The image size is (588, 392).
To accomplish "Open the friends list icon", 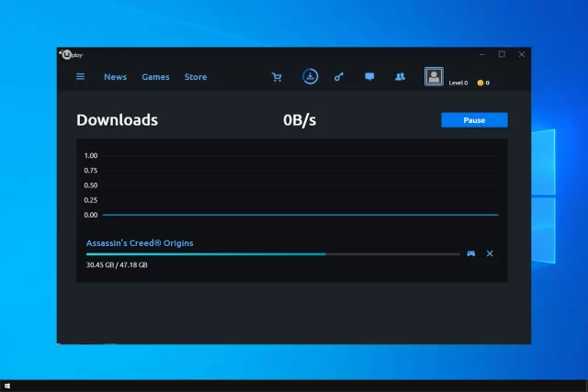I will (400, 77).
